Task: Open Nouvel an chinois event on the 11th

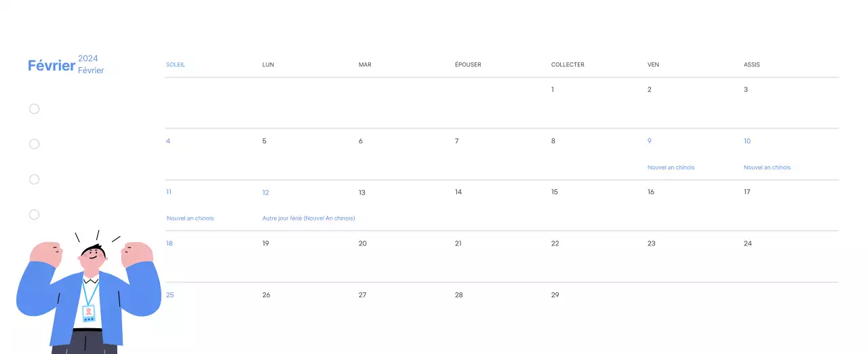Action: click(190, 218)
